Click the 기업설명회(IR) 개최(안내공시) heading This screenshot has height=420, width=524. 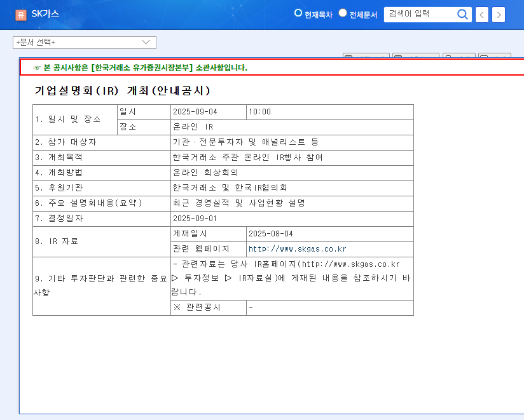coord(122,90)
